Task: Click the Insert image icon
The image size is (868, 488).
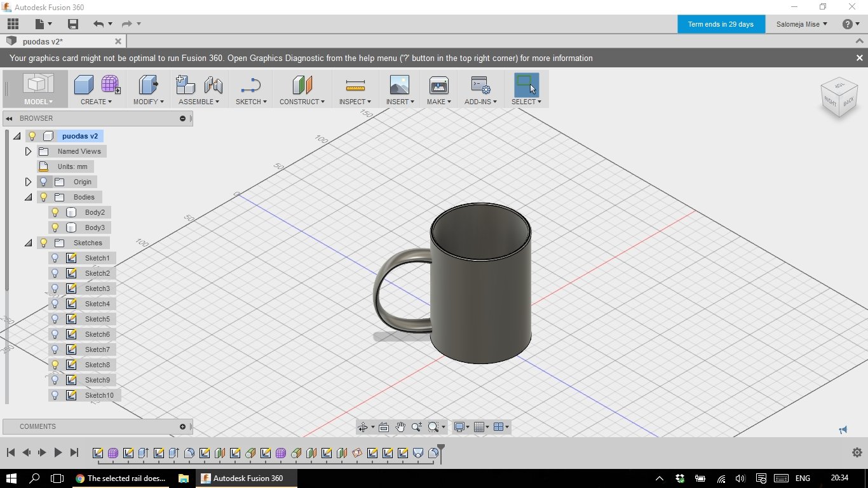Action: coord(400,85)
